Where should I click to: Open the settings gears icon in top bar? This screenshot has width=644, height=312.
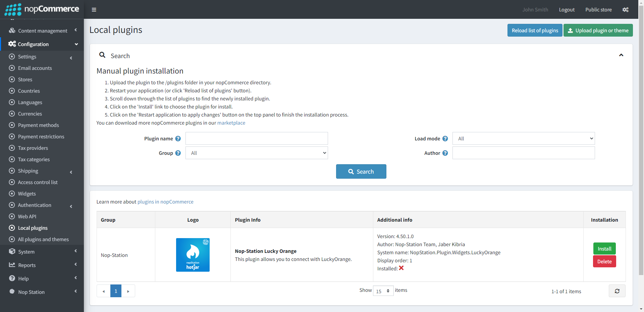[625, 10]
